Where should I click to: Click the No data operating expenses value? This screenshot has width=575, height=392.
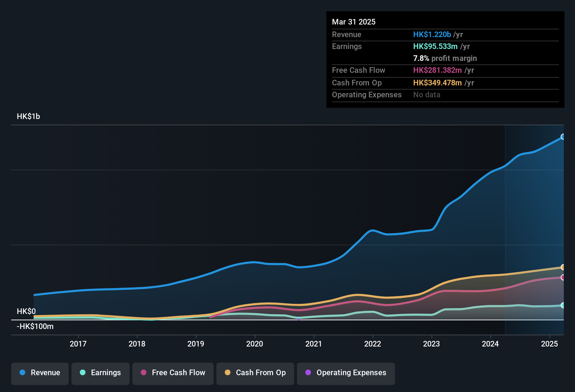point(427,95)
